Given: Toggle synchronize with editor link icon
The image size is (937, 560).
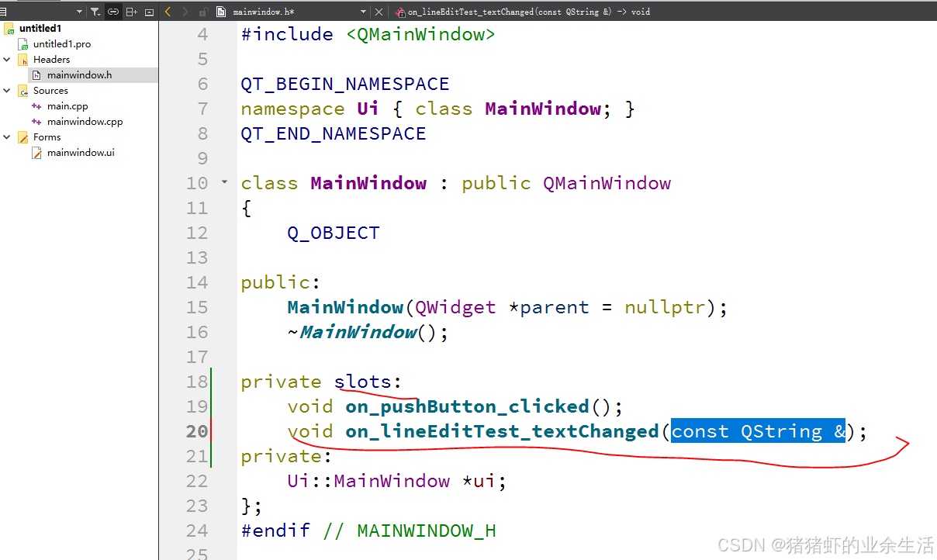Looking at the screenshot, I should point(113,12).
